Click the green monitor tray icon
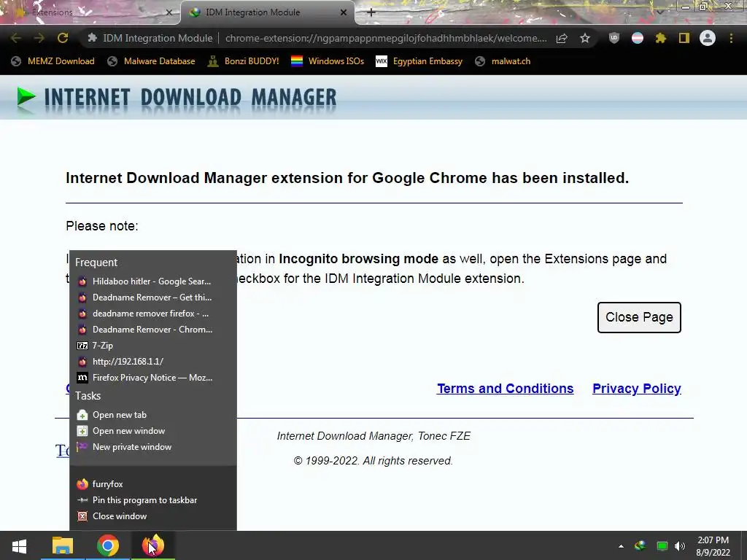747x560 pixels. (662, 546)
